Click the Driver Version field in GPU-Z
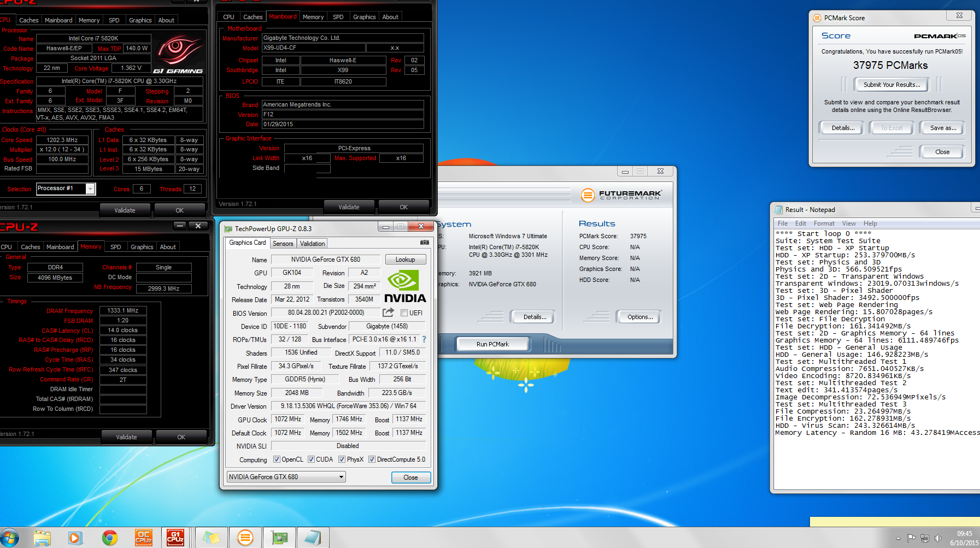Viewport: 980px width, 548px height. coord(348,406)
